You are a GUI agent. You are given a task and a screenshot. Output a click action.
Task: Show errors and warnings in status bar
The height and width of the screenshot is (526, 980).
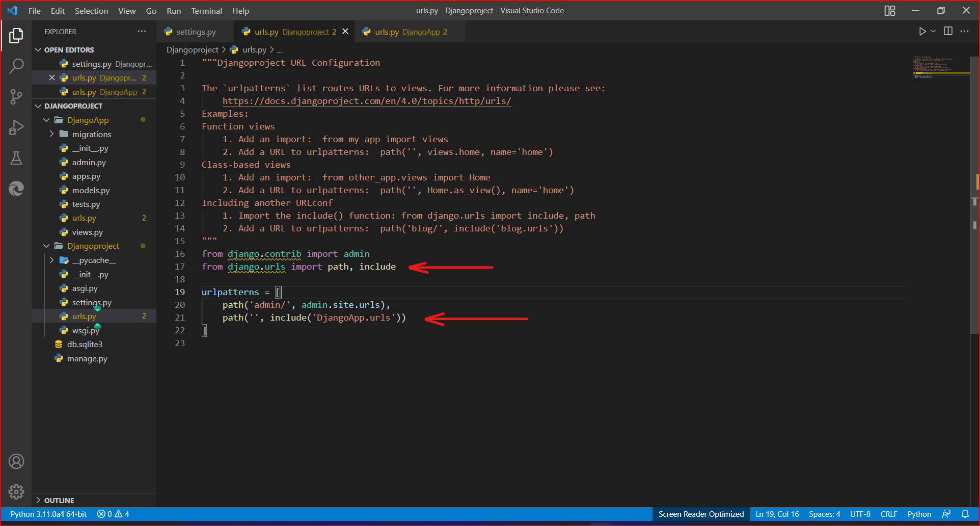(x=113, y=514)
